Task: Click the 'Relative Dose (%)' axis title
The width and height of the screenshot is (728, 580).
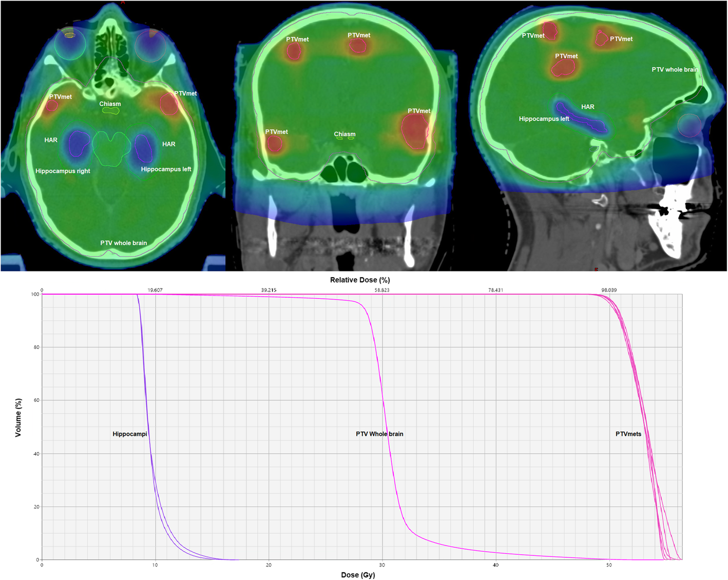Action: [x=360, y=280]
